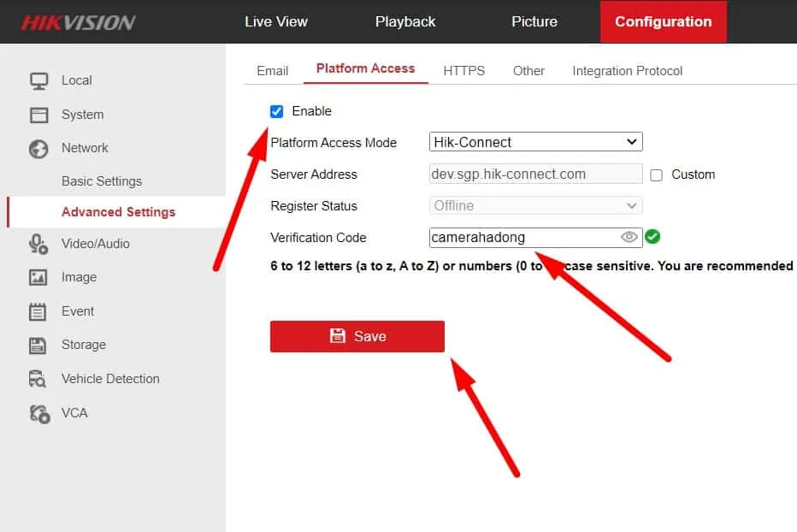The width and height of the screenshot is (797, 532).
Task: Open the System settings label
Action: [x=82, y=115]
